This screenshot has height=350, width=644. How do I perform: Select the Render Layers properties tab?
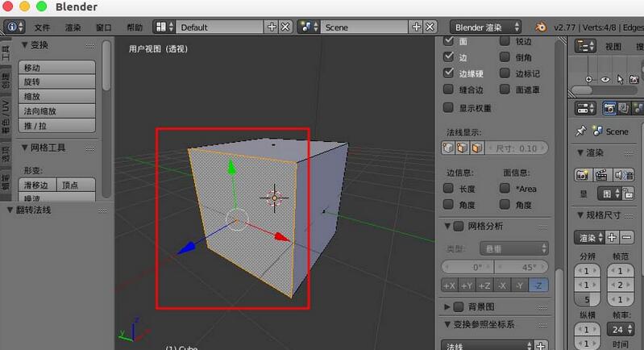pos(623,108)
